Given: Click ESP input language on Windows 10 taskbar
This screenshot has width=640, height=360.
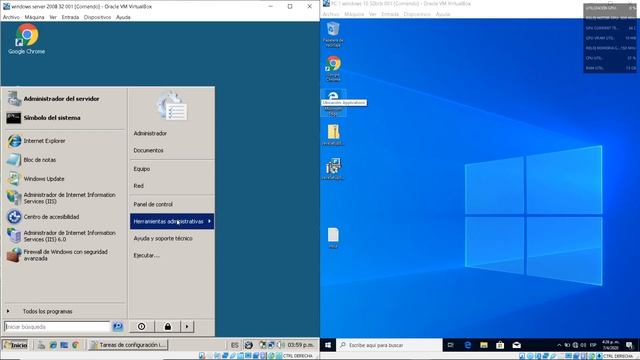Looking at the screenshot, I should pyautogui.click(x=593, y=345).
